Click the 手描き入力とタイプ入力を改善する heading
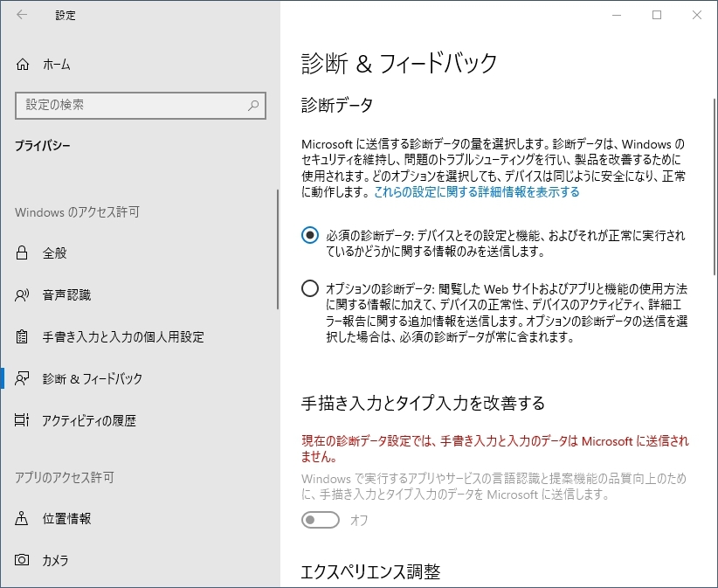Viewport: 718px width, 588px height. point(423,403)
